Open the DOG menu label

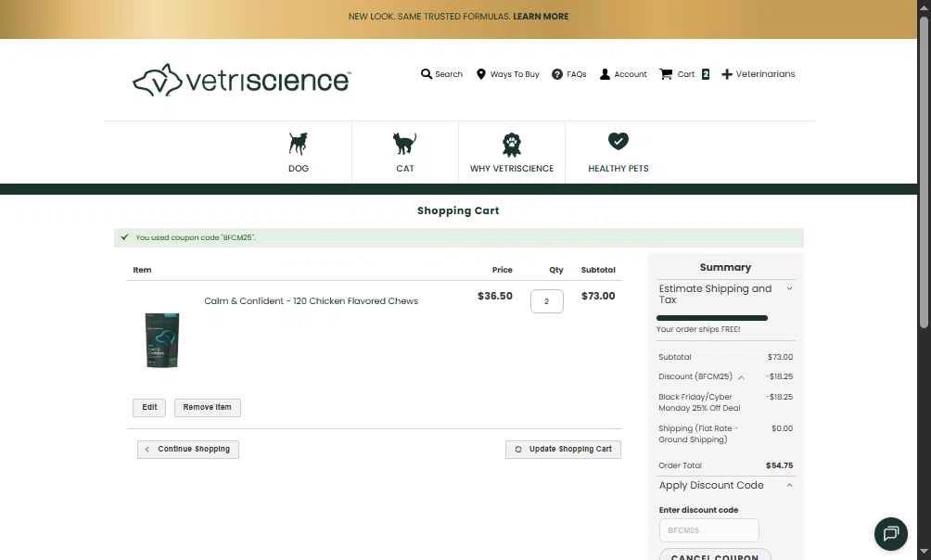[299, 169]
